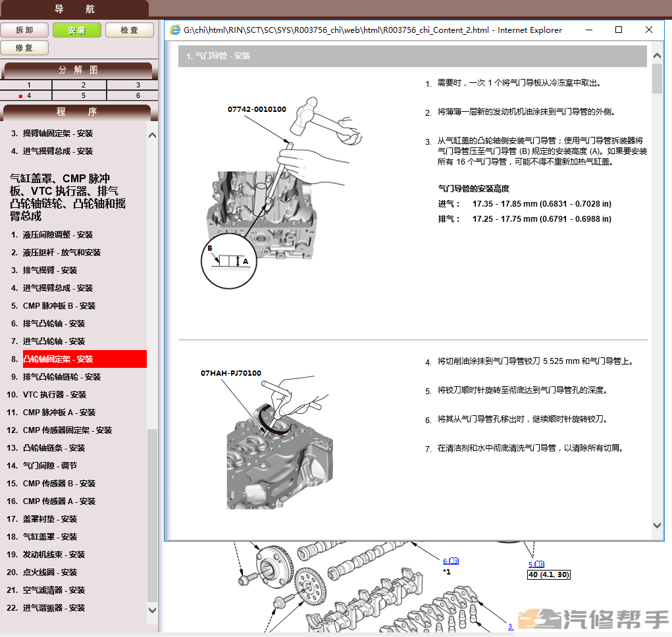This screenshot has height=637, width=672.
Task: Click diagram link number 6
Action: (451, 561)
